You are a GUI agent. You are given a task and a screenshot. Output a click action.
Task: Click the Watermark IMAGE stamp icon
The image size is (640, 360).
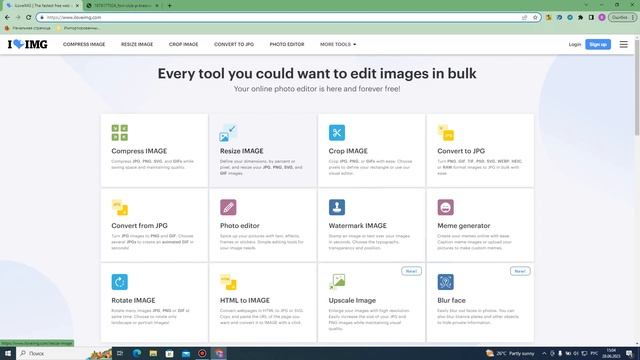point(337,207)
